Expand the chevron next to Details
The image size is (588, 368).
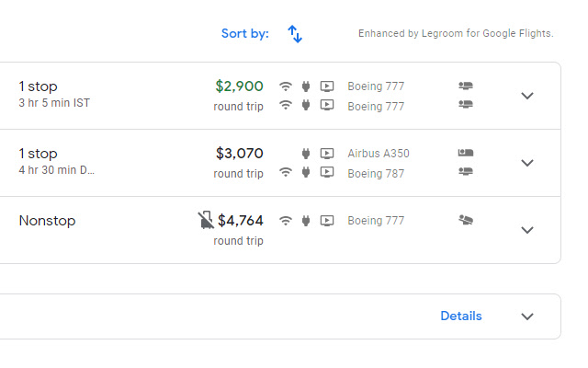click(527, 316)
